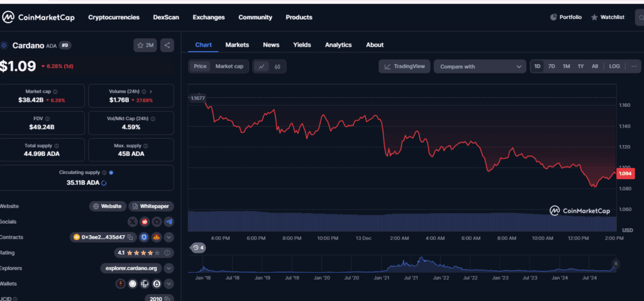
Task: Click the circulating supply verified checkmark badge
Action: (111, 173)
